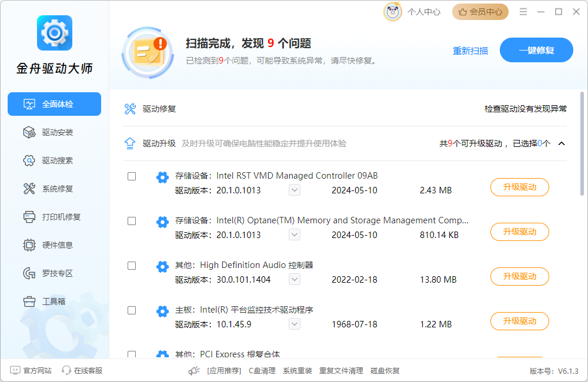This screenshot has width=588, height=382.
Task: Go to 驱动安装 in the sidebar
Action: (x=54, y=132)
